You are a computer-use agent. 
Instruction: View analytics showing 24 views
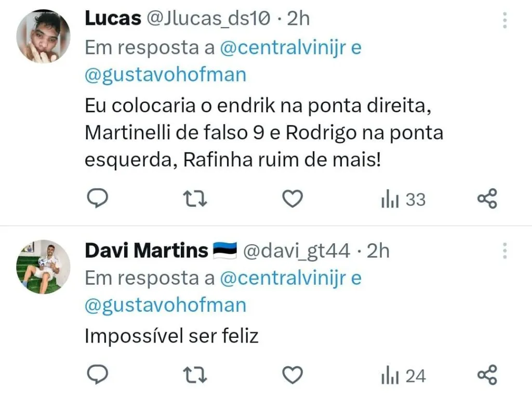403,375
